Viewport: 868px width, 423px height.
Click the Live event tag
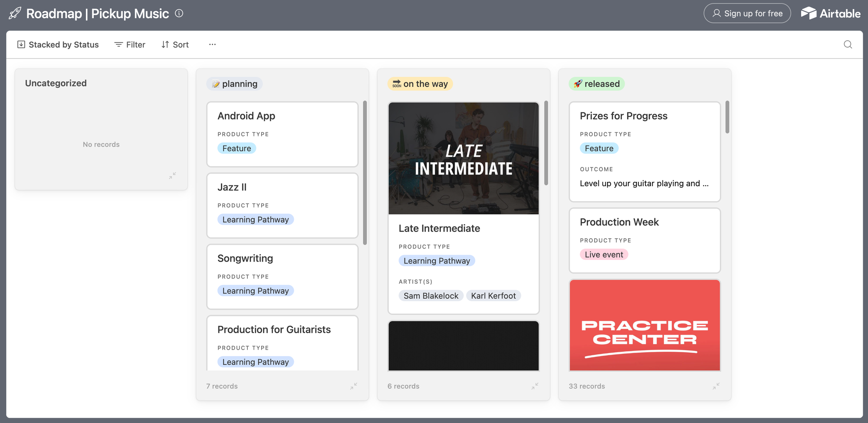pos(604,255)
